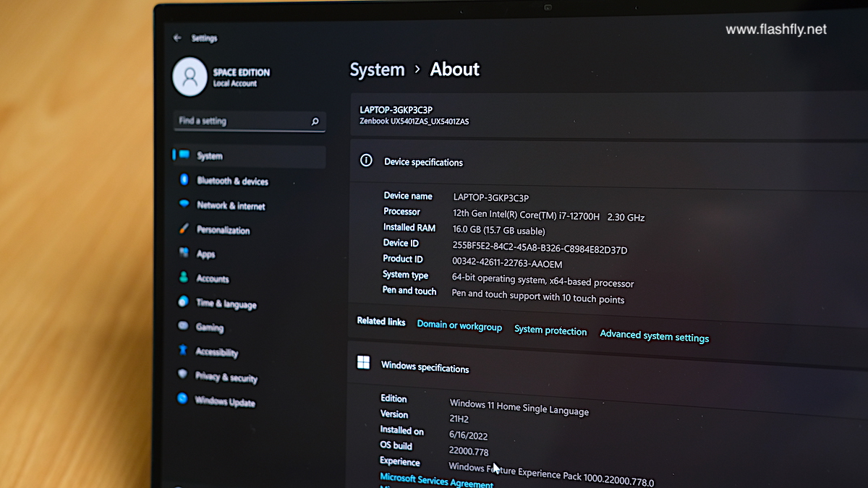The width and height of the screenshot is (868, 488).
Task: Open the Microsoft Services Agreement link
Action: click(x=436, y=481)
